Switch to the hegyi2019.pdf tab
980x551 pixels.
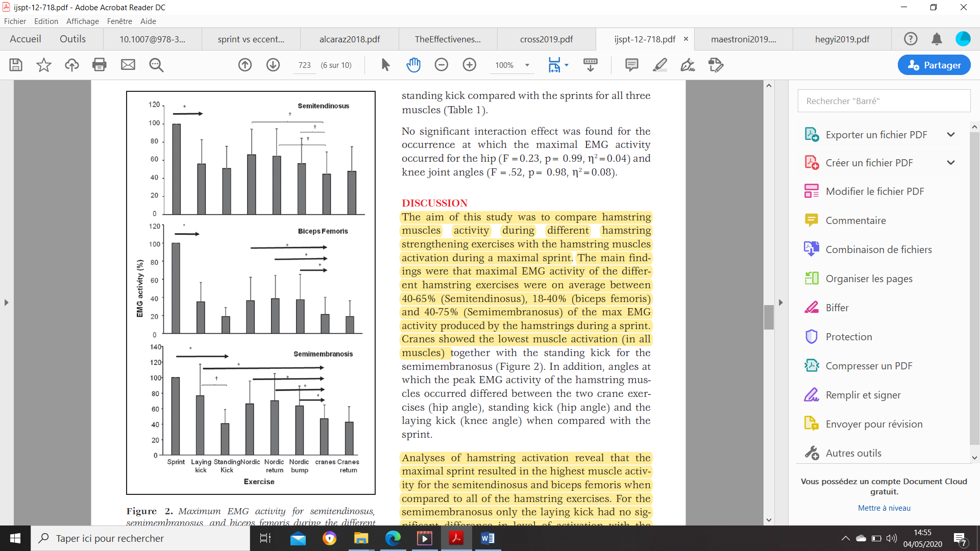click(842, 39)
